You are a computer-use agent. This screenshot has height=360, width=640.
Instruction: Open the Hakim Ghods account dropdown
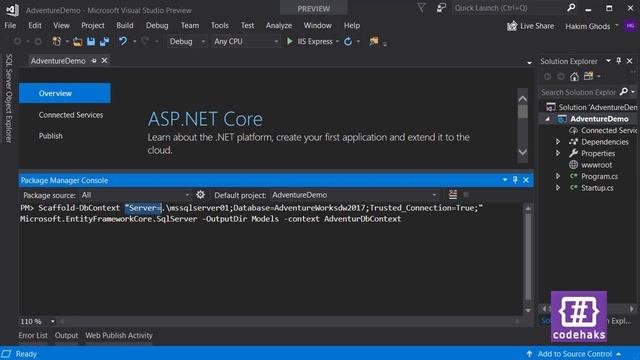click(x=617, y=25)
